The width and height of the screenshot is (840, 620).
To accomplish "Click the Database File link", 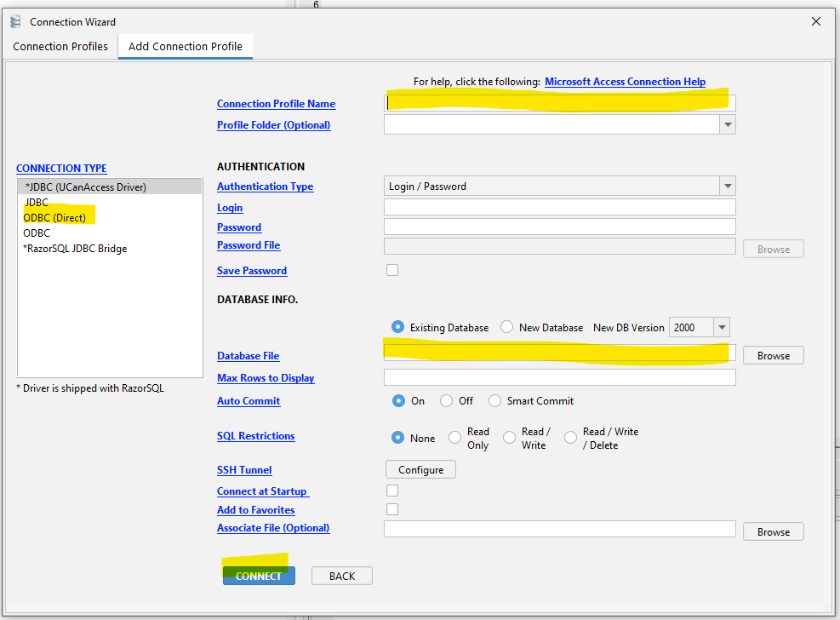I will point(248,356).
